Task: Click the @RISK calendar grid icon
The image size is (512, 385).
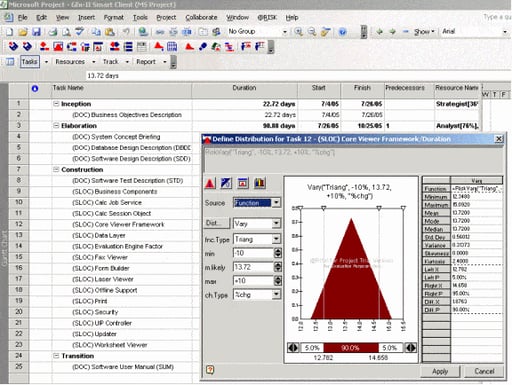Action: click(x=172, y=47)
